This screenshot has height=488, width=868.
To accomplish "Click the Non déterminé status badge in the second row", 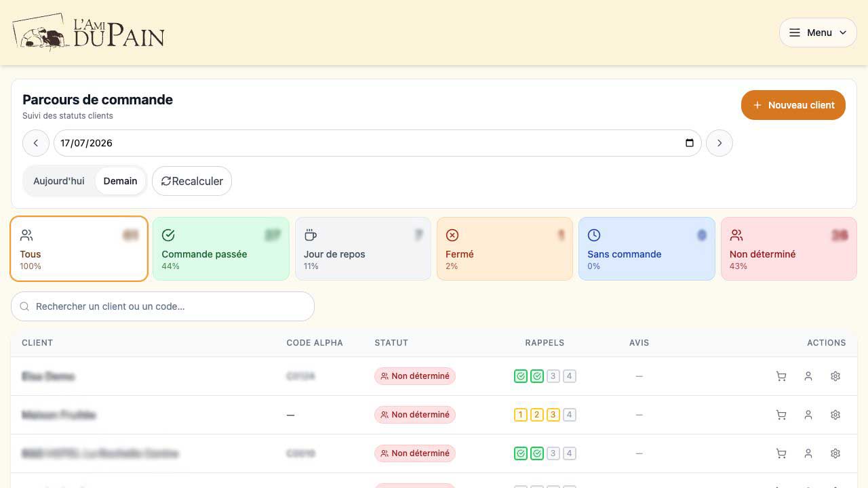I will [415, 415].
